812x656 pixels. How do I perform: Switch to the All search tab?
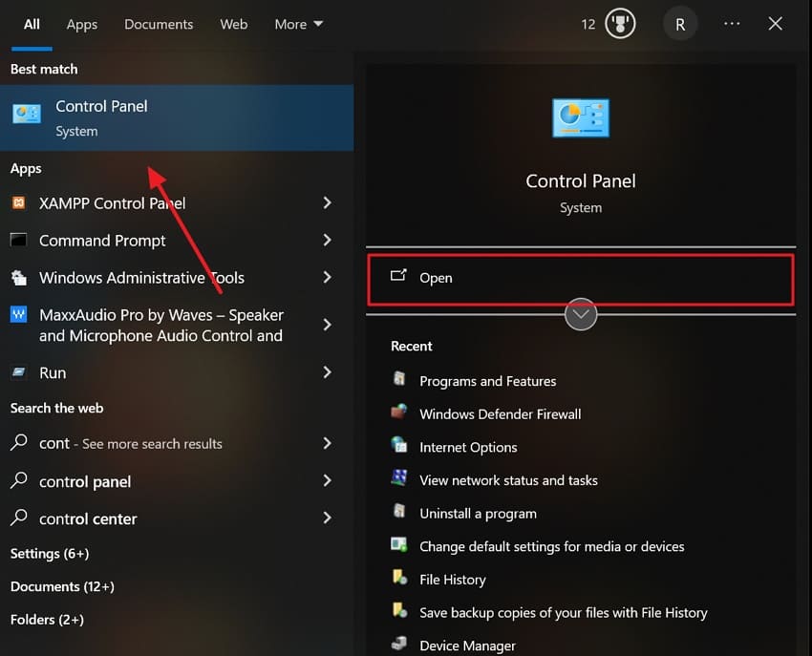[x=32, y=24]
